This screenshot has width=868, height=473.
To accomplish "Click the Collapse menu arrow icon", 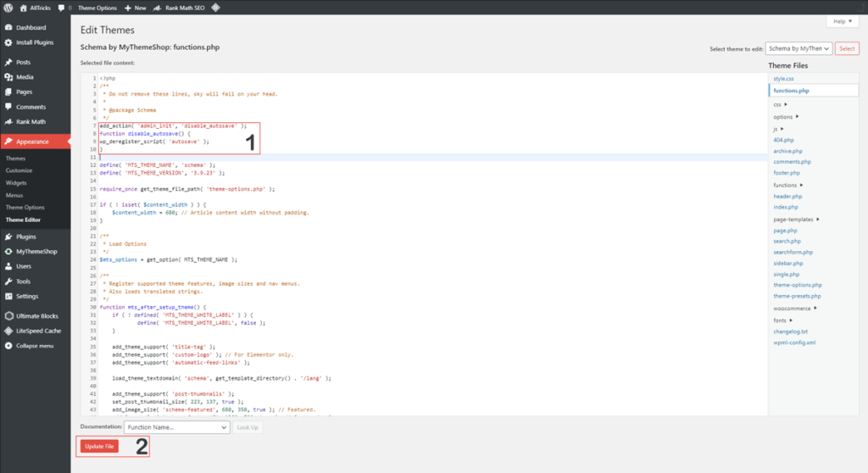I will pyautogui.click(x=8, y=346).
